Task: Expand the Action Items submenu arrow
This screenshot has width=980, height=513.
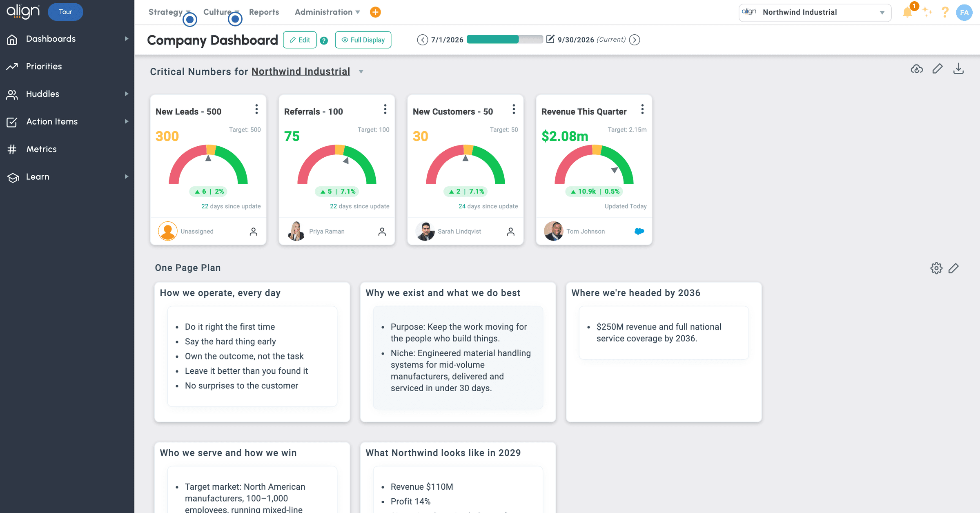Action: click(127, 122)
